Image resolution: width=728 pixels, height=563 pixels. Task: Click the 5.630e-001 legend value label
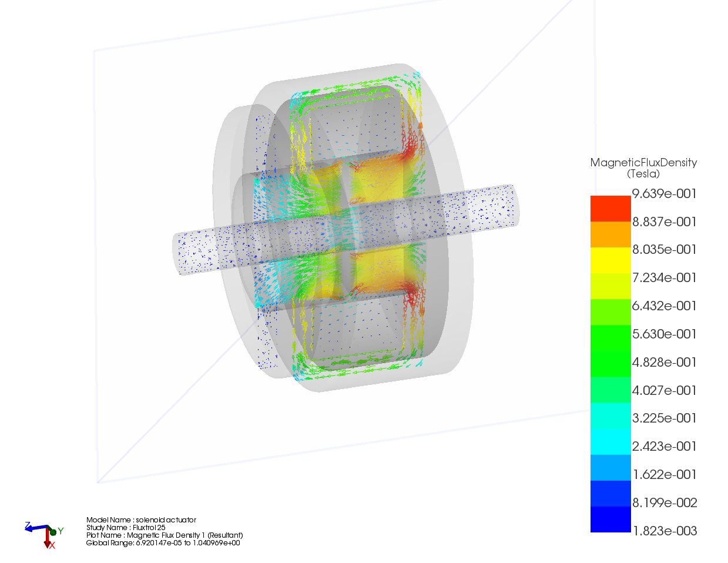coord(664,334)
